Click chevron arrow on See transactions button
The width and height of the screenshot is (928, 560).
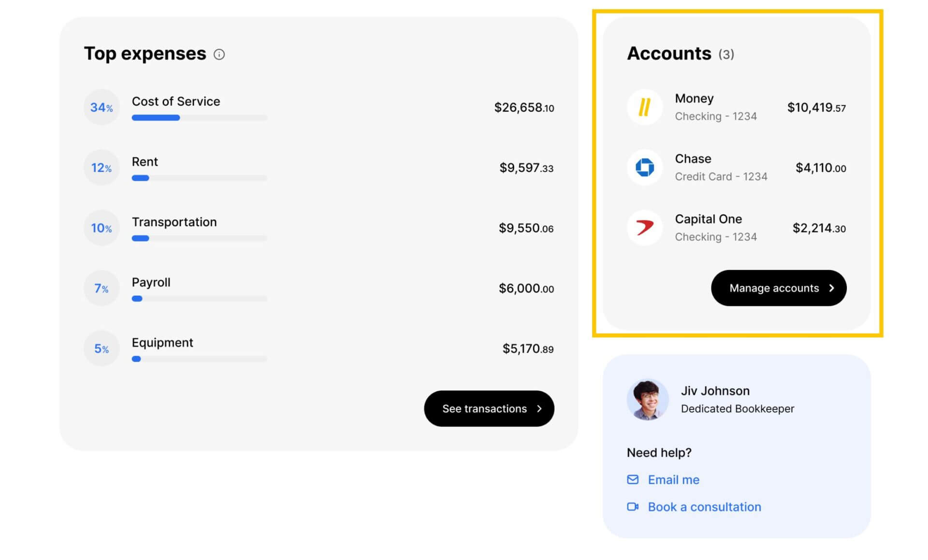point(539,409)
